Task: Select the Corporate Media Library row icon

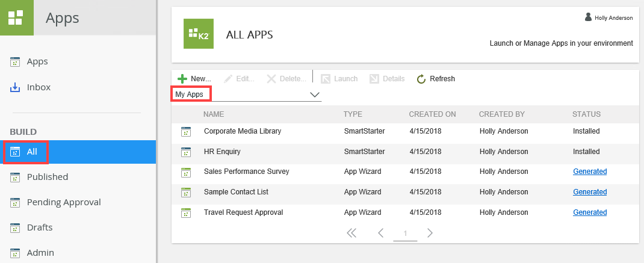Action: coord(186,131)
